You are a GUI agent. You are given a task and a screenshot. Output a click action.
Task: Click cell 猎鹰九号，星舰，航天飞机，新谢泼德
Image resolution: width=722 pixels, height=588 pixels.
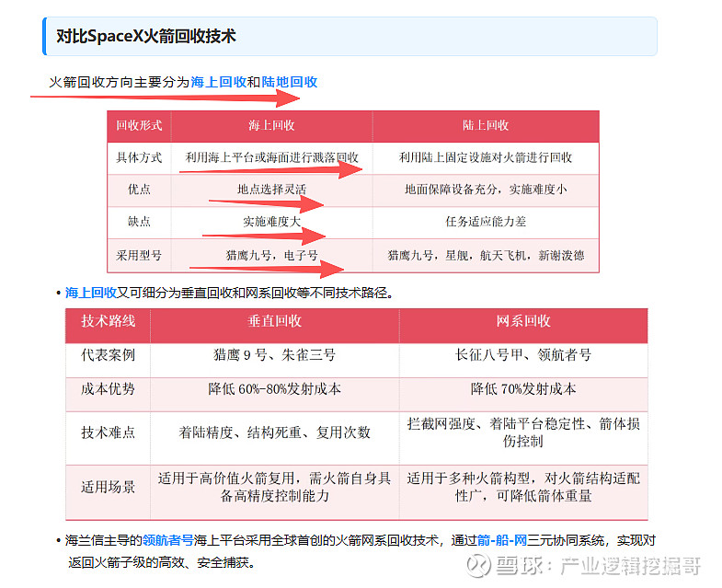click(x=486, y=255)
